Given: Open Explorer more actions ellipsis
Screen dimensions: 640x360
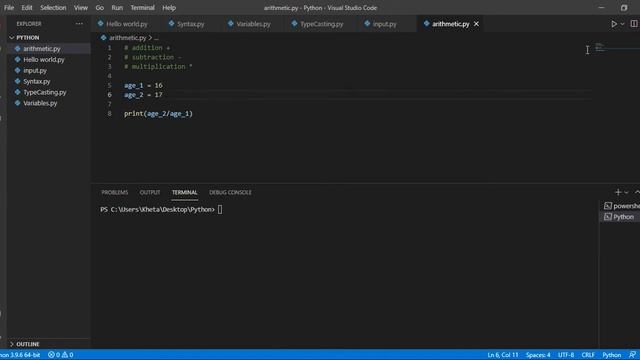Looking at the screenshot, I should pos(79,24).
